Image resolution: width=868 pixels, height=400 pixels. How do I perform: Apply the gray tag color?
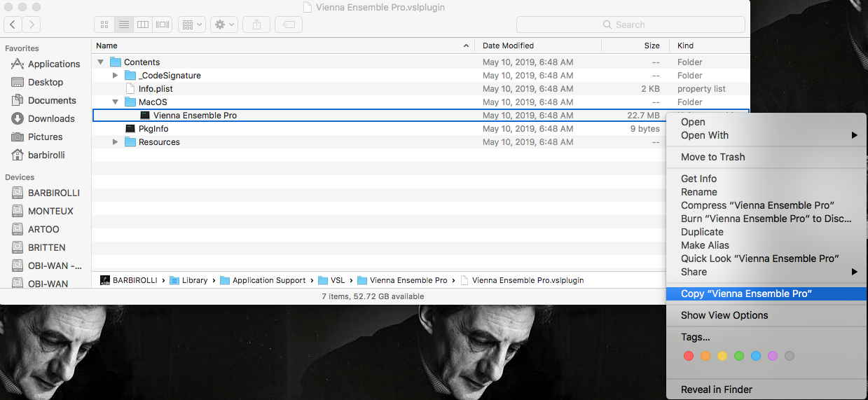point(790,356)
